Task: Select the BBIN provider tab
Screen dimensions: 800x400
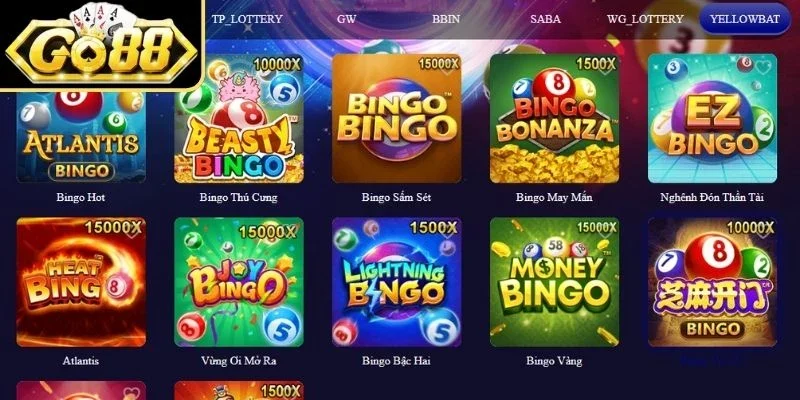Action: [446, 19]
